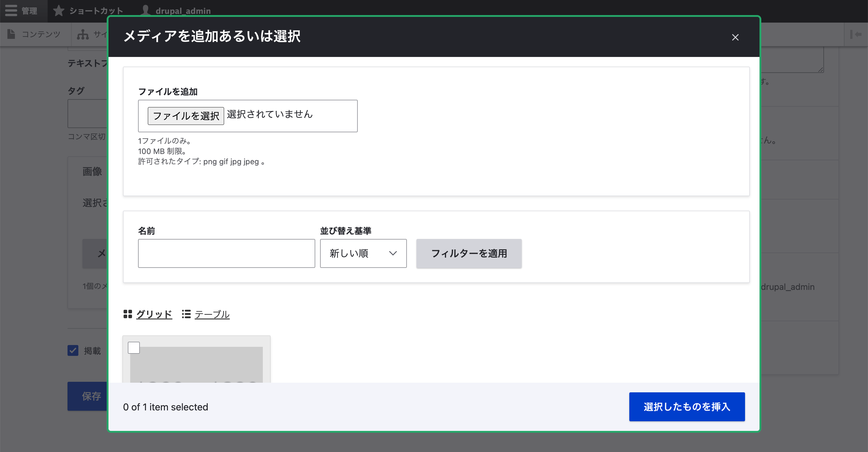Open the drupal_admin user menu
This screenshot has height=452, width=868.
(177, 11)
